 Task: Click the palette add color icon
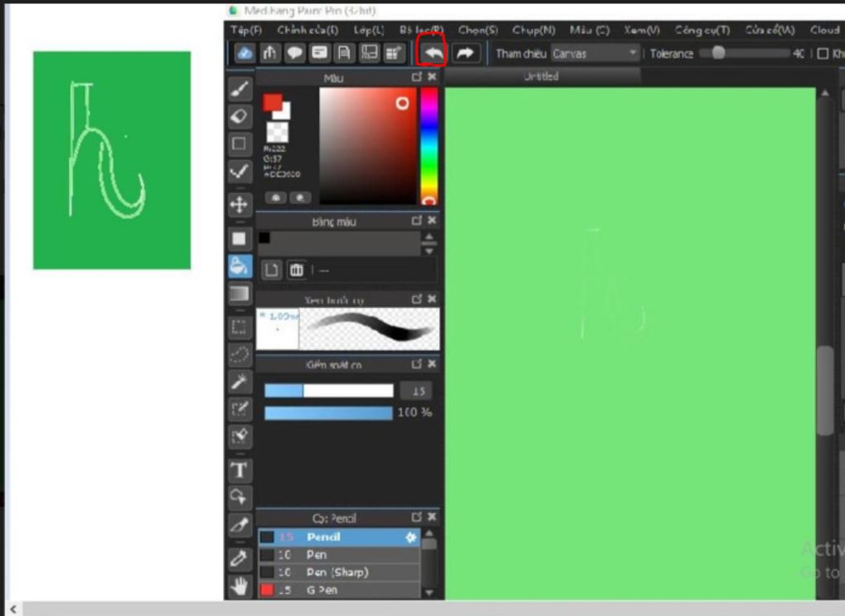point(271,270)
